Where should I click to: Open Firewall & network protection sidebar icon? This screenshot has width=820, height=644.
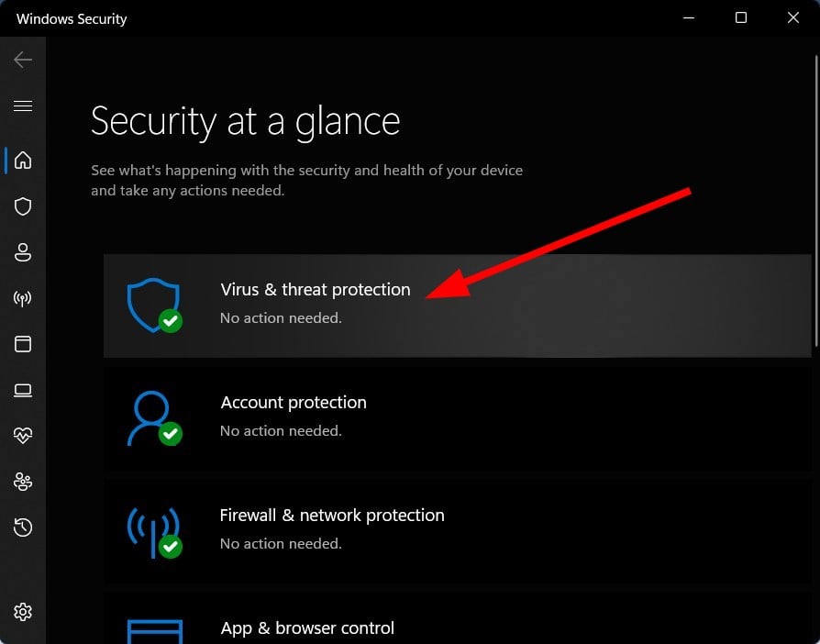[23, 298]
